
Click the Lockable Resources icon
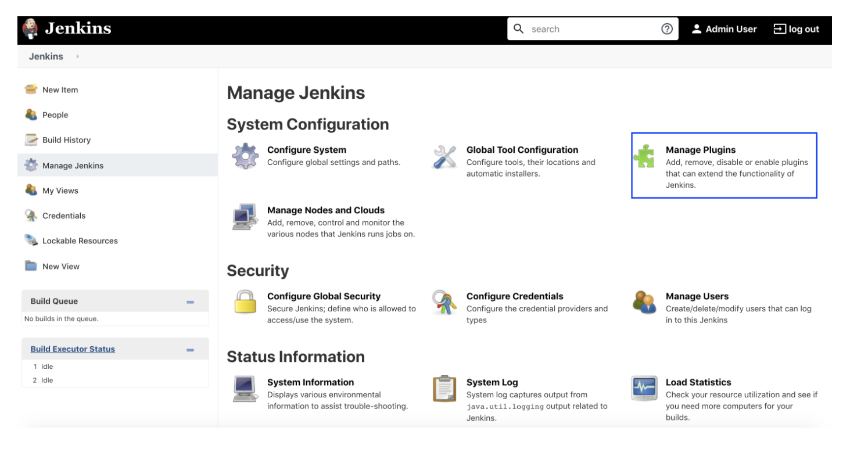pyautogui.click(x=31, y=241)
